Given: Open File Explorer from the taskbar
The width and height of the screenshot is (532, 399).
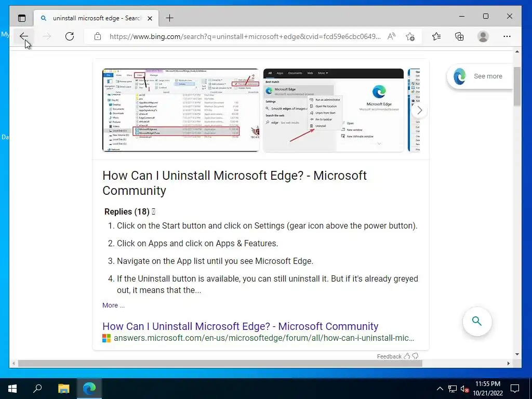Looking at the screenshot, I should [x=63, y=389].
